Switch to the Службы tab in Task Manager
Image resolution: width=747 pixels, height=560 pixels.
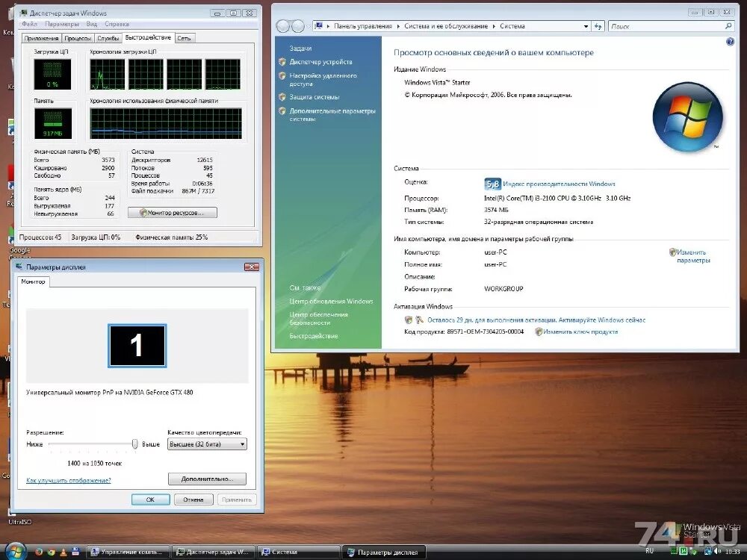coord(108,38)
